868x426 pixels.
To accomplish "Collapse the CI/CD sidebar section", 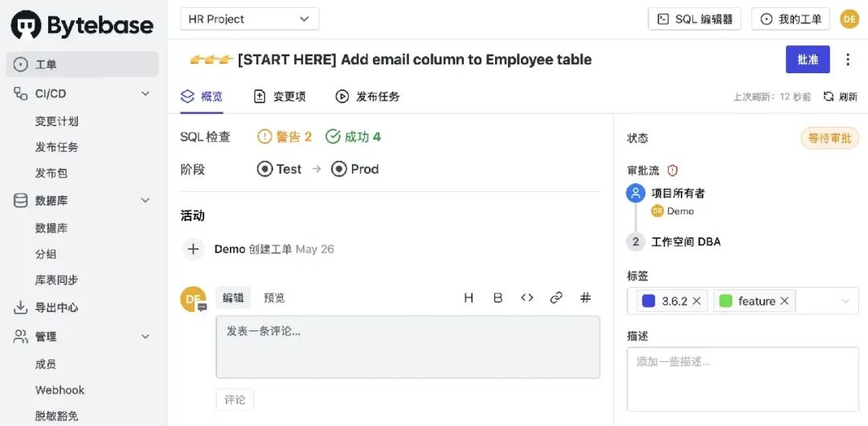I will click(145, 94).
